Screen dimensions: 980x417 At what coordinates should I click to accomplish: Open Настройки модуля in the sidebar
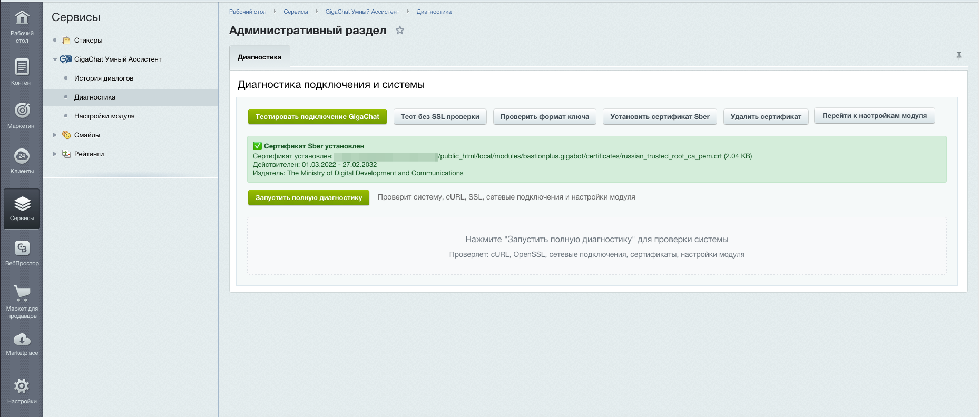[104, 116]
